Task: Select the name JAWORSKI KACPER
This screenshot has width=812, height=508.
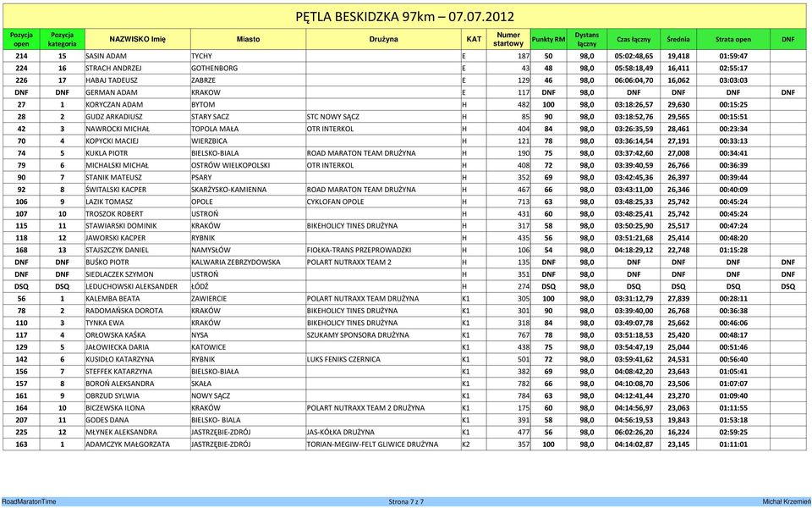Action: pyautogui.click(x=116, y=238)
